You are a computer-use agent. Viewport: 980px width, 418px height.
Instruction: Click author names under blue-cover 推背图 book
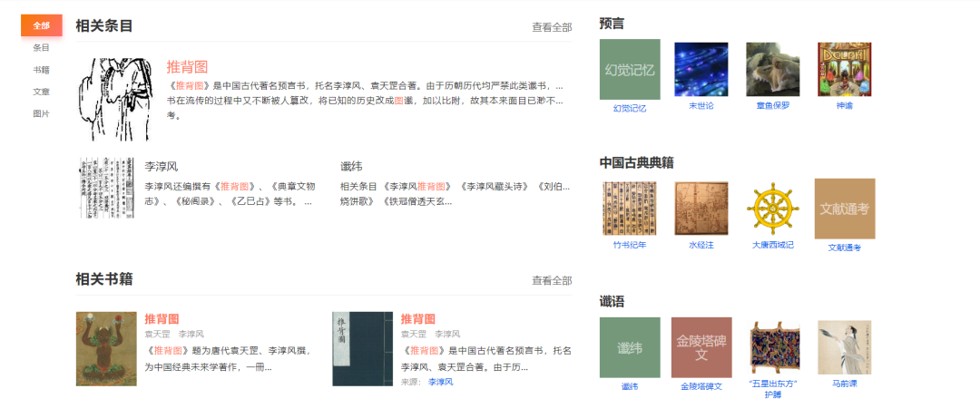pos(431,335)
